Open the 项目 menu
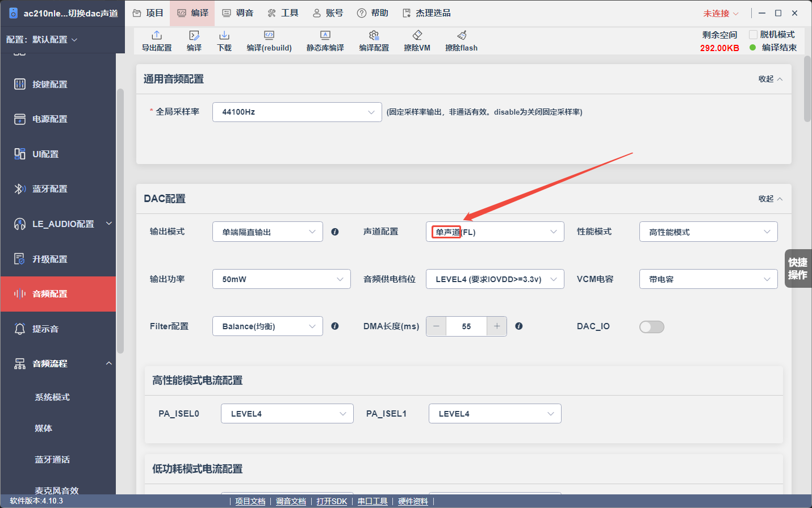This screenshot has height=508, width=812. point(148,13)
